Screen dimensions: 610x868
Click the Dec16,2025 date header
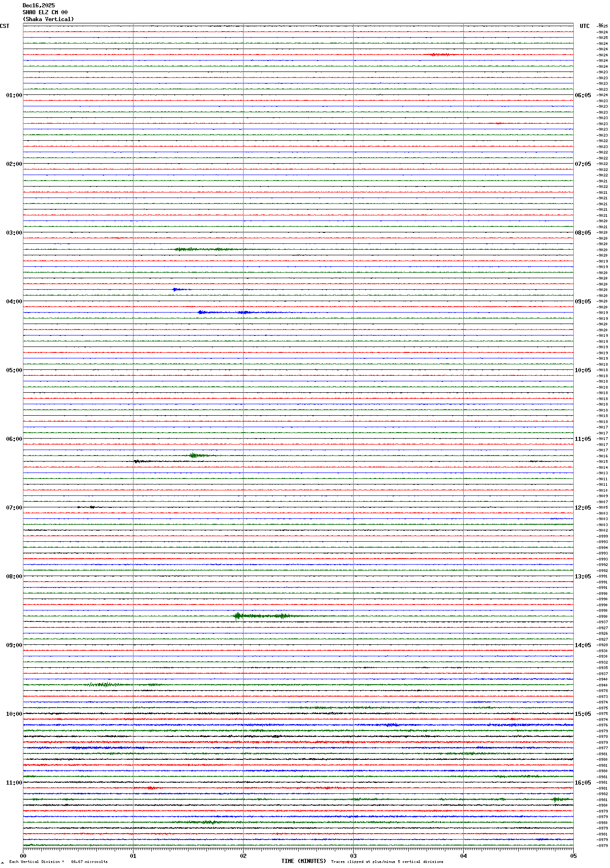(x=39, y=5)
